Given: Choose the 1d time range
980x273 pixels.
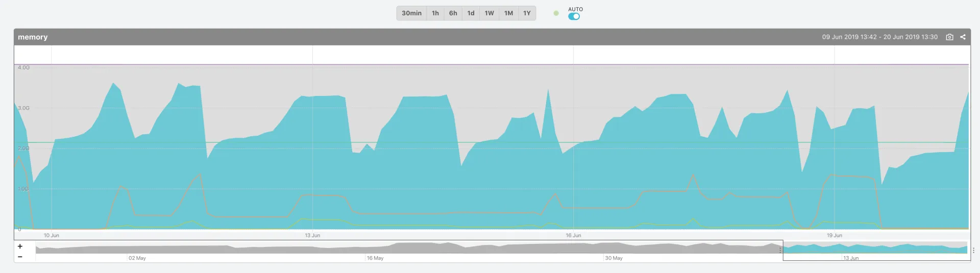Looking at the screenshot, I should (x=471, y=13).
